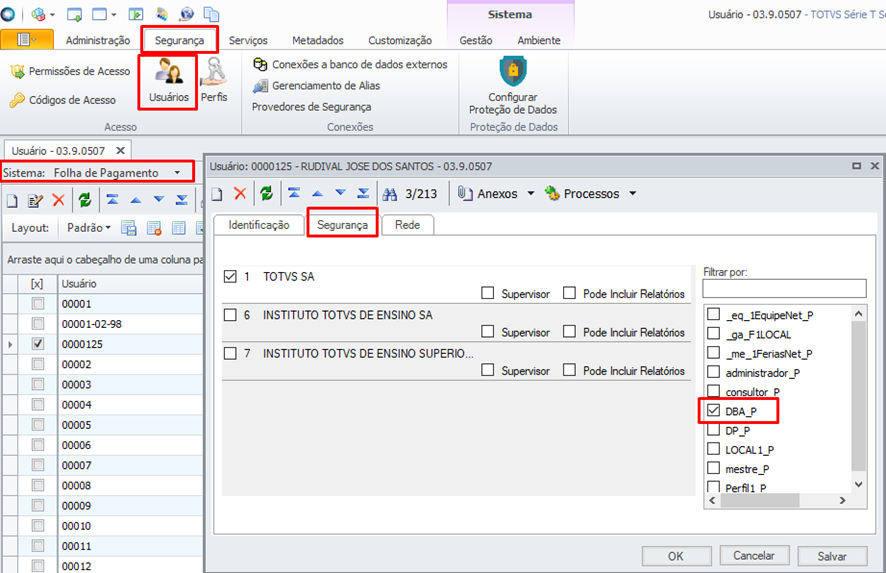Switch to the Serviços ribbon tab

coord(248,40)
